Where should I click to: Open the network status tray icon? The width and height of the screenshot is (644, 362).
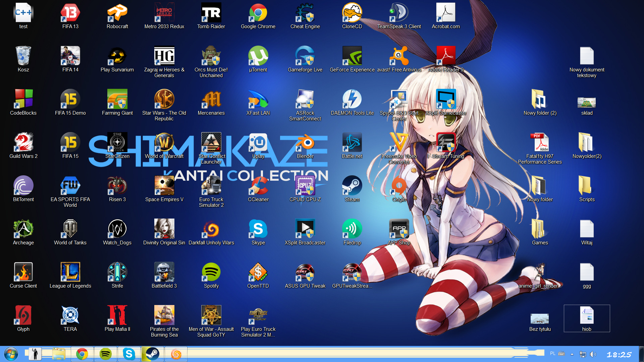[583, 354]
